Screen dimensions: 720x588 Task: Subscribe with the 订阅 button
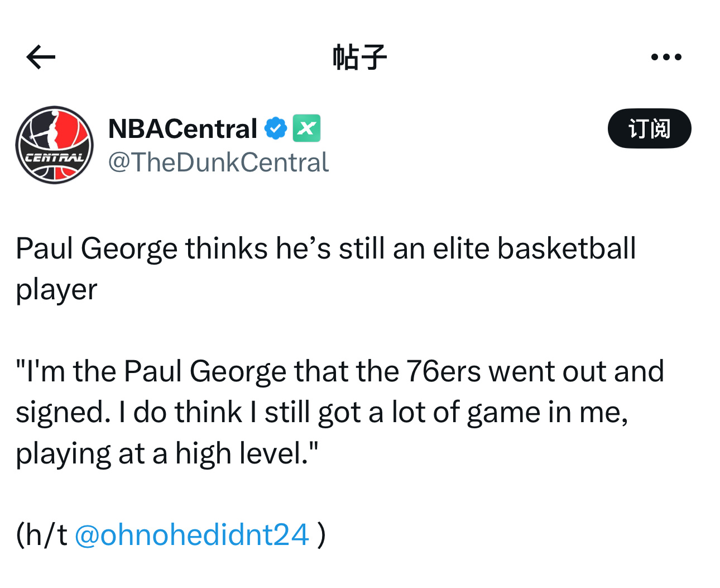tap(650, 128)
